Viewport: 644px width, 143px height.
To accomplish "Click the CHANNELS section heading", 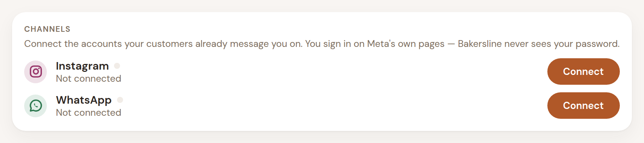I will pyautogui.click(x=47, y=29).
